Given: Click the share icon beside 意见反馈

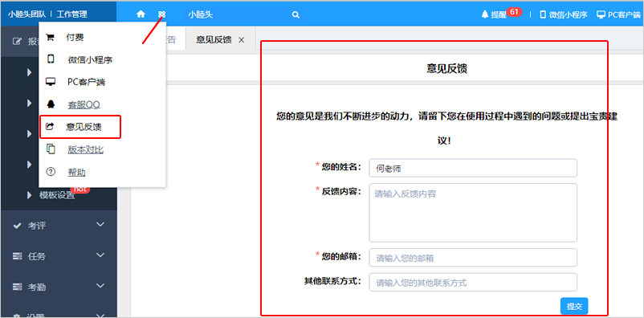Looking at the screenshot, I should [50, 127].
